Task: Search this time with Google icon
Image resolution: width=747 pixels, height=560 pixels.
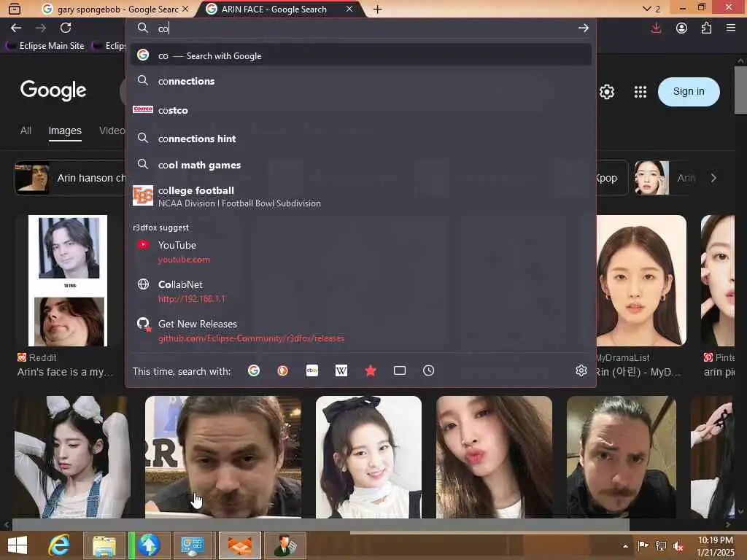Action: pos(253,370)
